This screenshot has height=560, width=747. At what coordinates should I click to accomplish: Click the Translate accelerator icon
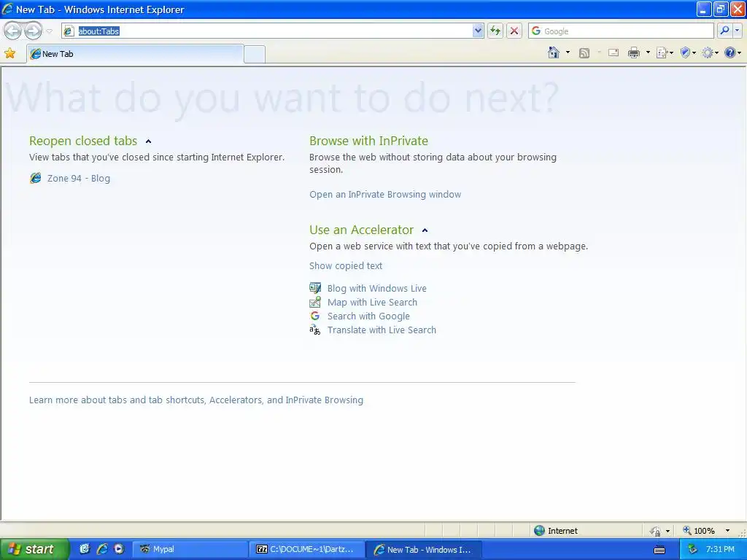coord(315,330)
